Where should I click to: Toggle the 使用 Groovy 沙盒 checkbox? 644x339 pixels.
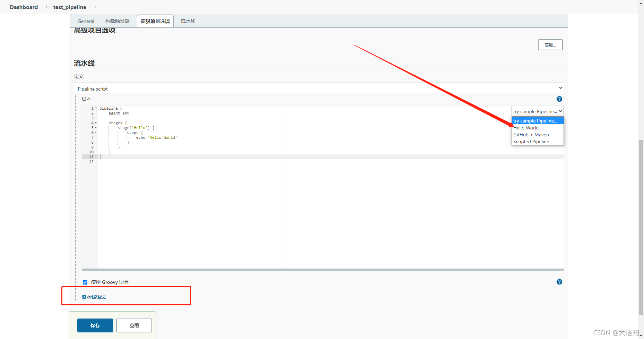[85, 282]
